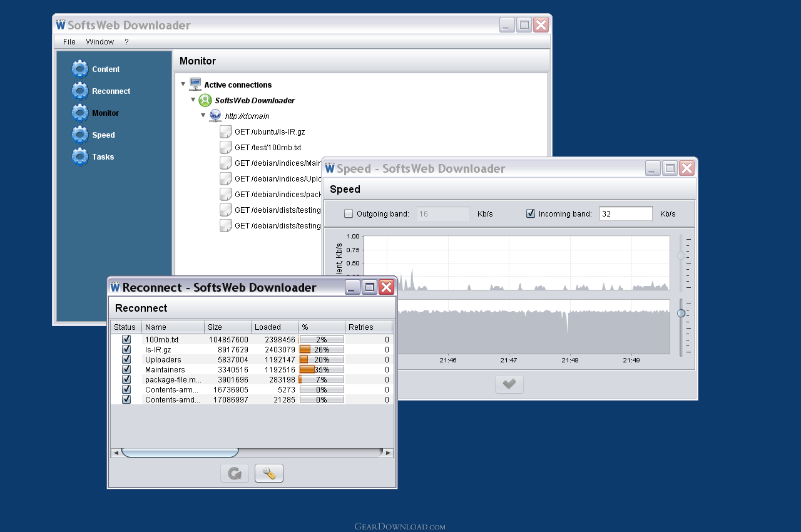Viewport: 801px width, 532px height.
Task: Uncheck status checkbox for Uploaders
Action: tap(126, 359)
